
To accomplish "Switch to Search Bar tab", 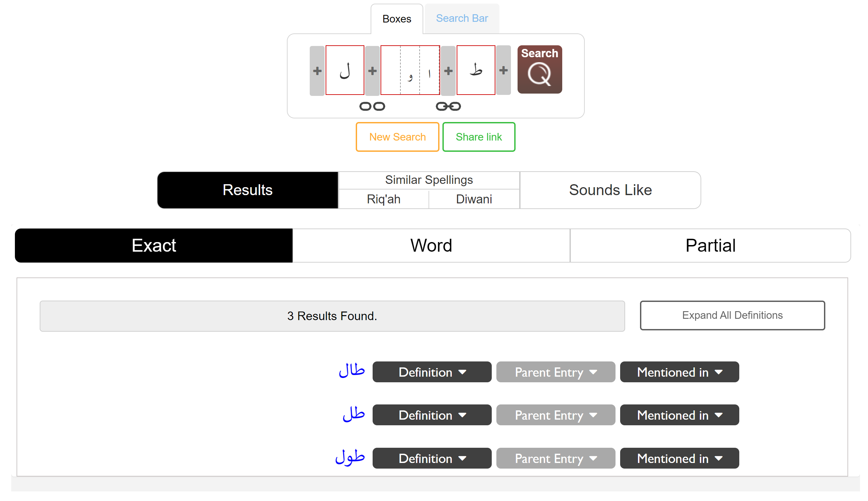I will [461, 19].
